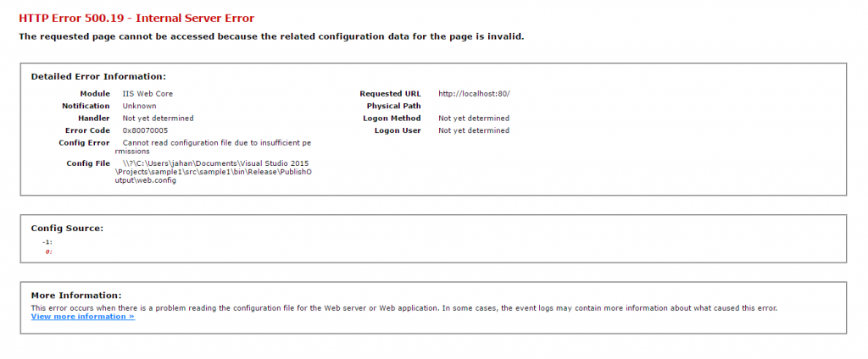The image size is (868, 359).
Task: Click the requested page cannot be accessed message
Action: tap(271, 36)
